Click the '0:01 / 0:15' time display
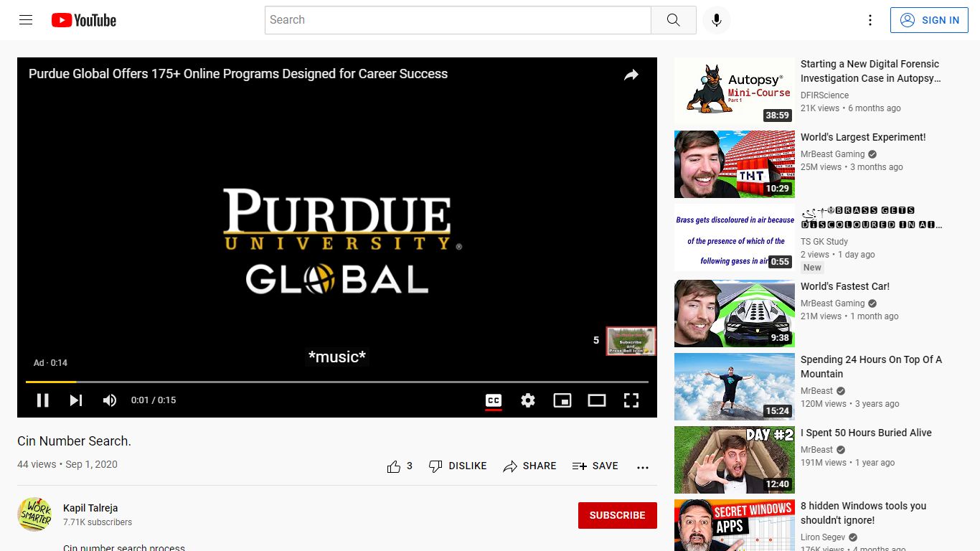The image size is (980, 551). 154,400
